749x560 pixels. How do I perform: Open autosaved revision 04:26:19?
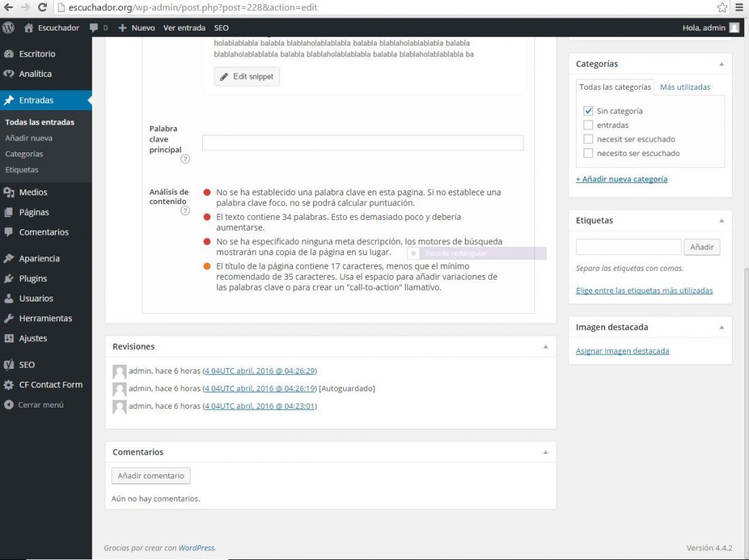[x=260, y=388]
